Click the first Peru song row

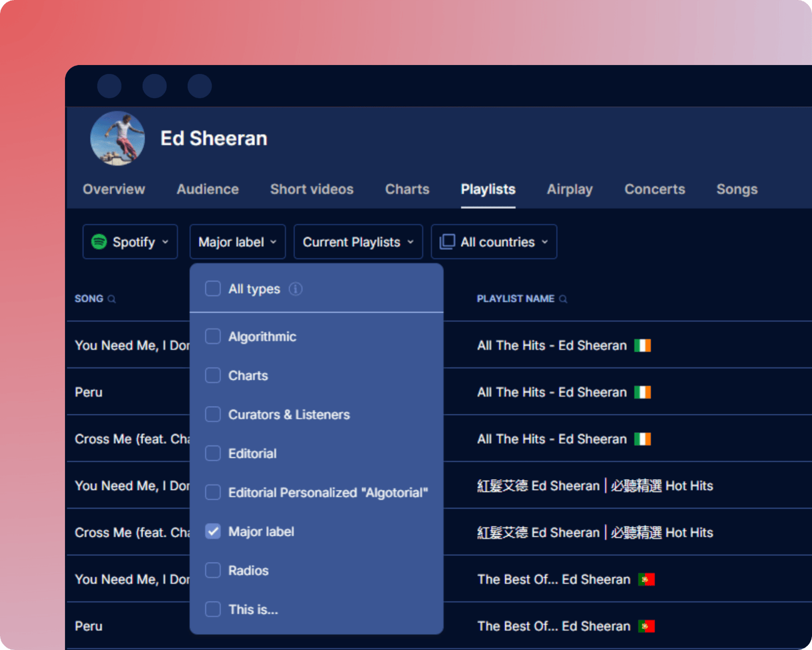point(88,392)
